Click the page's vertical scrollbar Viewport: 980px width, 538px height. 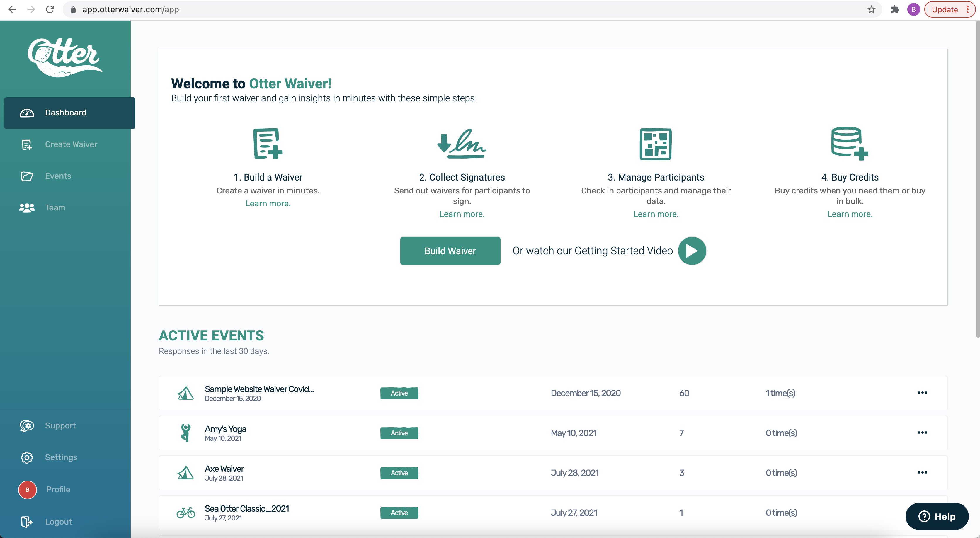click(x=977, y=179)
